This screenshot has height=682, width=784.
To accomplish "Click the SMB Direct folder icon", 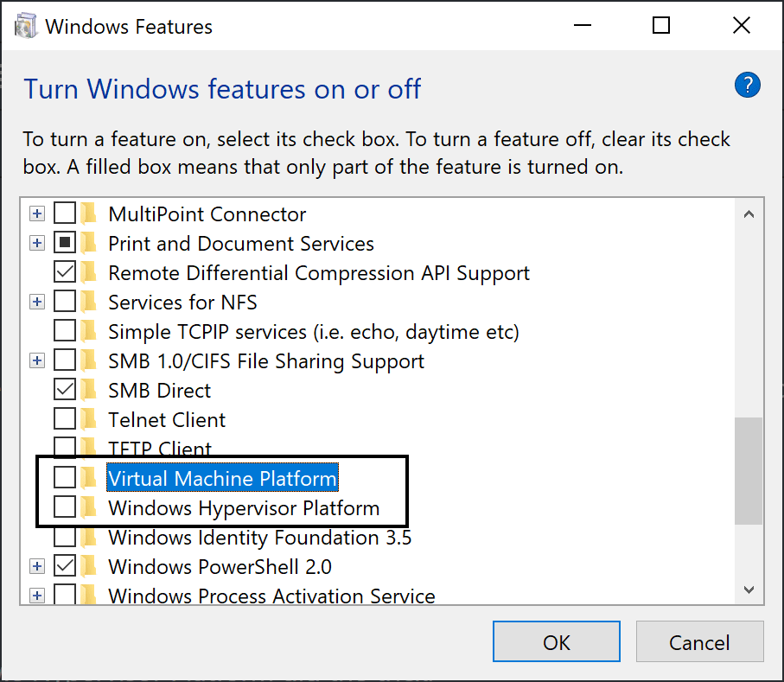I will [89, 390].
